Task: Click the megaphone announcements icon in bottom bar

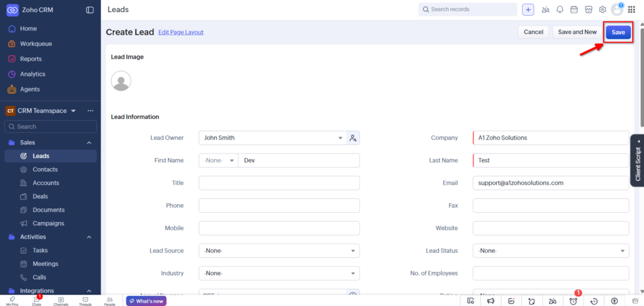Action: tap(491, 301)
